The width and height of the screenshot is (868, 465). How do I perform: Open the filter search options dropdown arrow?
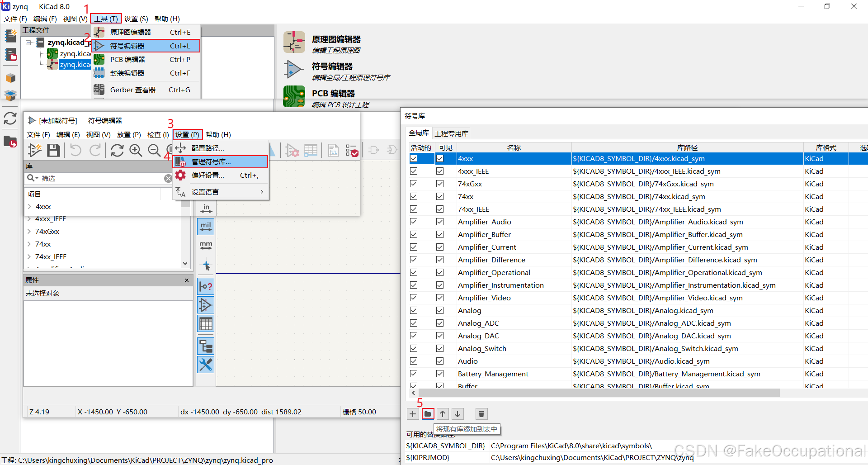point(37,178)
